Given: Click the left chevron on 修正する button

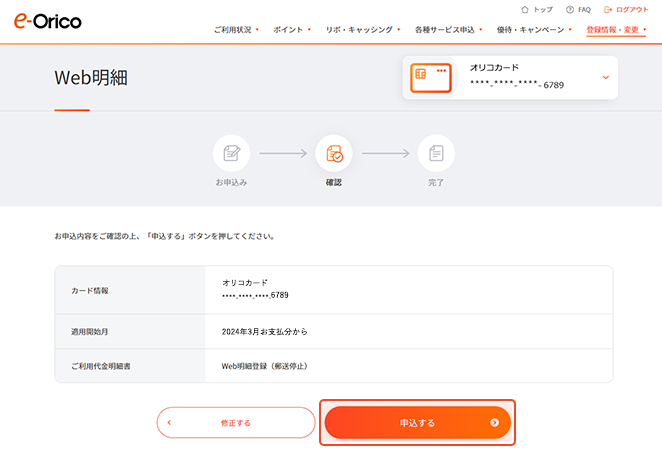Looking at the screenshot, I should tap(169, 422).
